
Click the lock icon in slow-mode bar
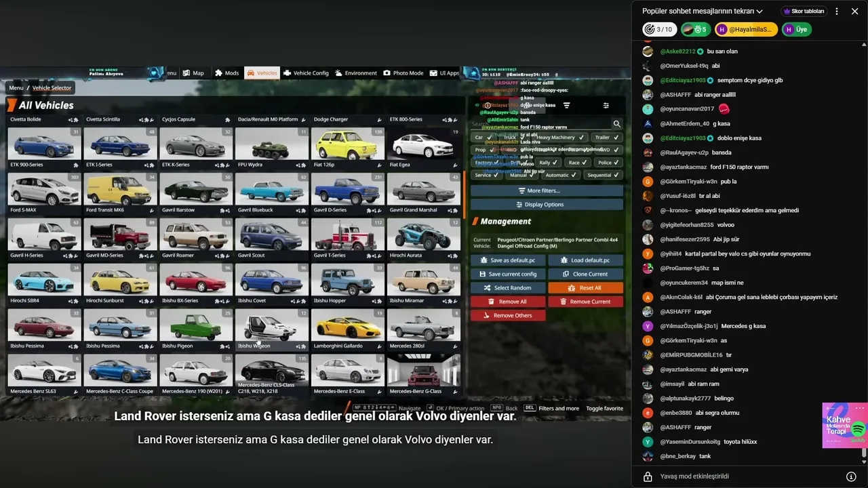(x=648, y=476)
